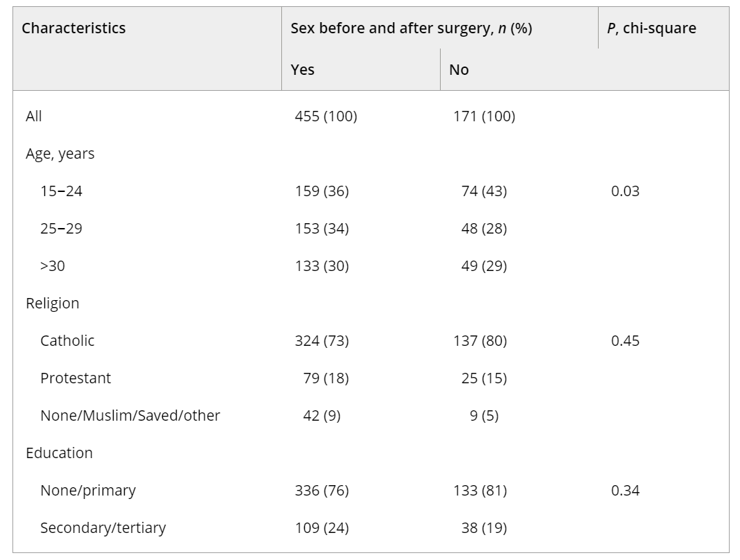Select the None/Muslim/Saved/other row label
The height and width of the screenshot is (560, 740).
point(130,416)
